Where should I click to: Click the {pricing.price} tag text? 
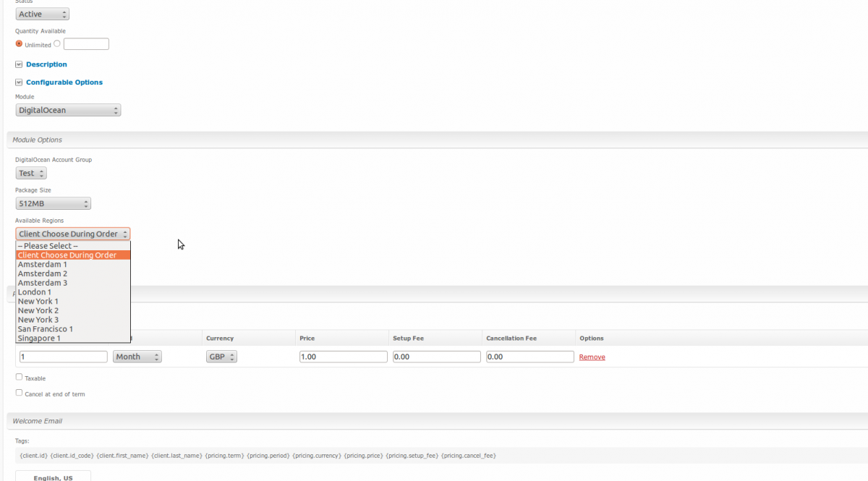(362, 456)
